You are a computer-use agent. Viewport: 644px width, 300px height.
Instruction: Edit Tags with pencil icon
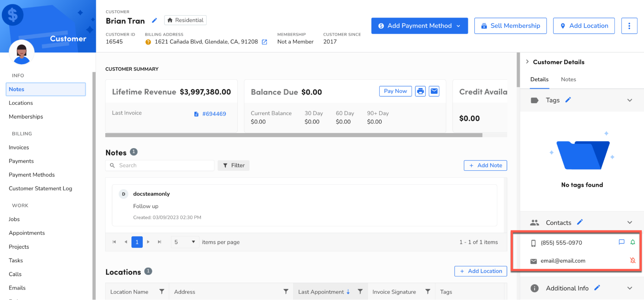pos(568,100)
